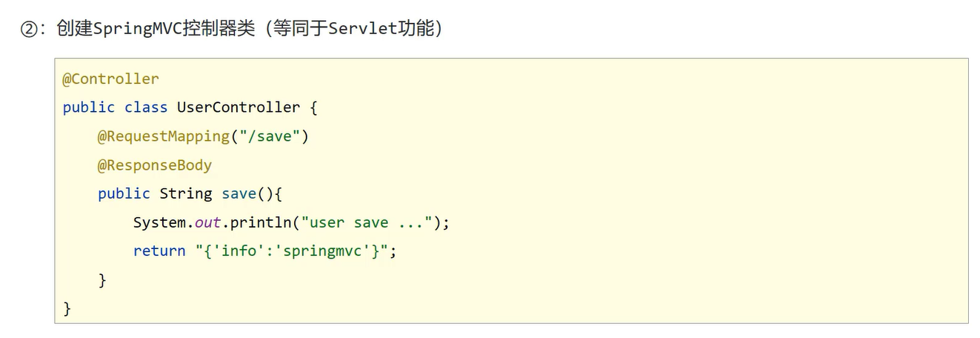Click the @RequestMapping annotation
The width and height of the screenshot is (980, 338).
pos(163,136)
